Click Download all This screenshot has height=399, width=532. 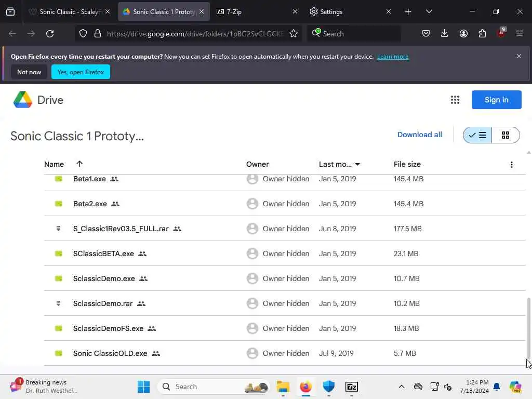click(x=419, y=135)
